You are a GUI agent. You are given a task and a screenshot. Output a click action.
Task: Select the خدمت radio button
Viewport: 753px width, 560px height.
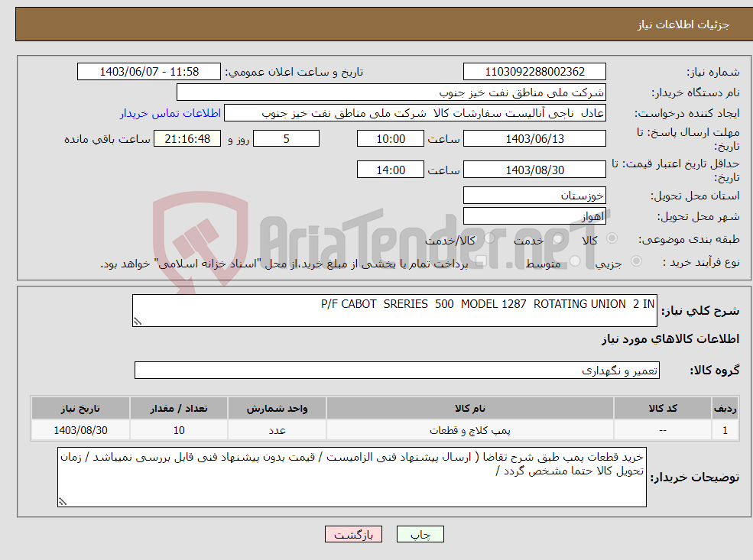click(557, 238)
